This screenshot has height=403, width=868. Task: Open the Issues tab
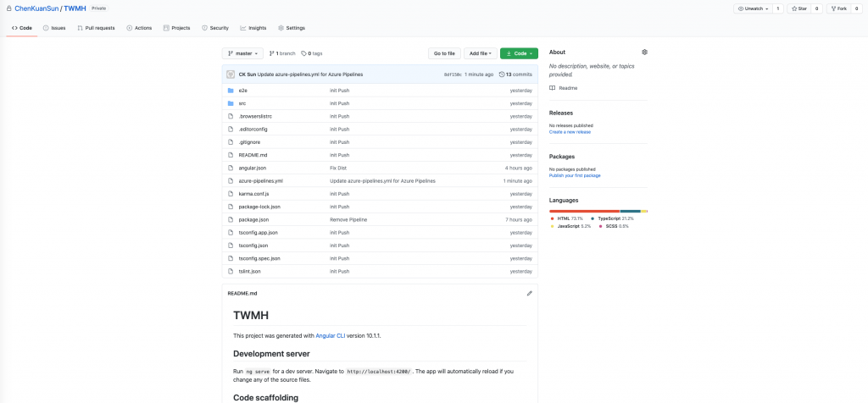tap(54, 28)
